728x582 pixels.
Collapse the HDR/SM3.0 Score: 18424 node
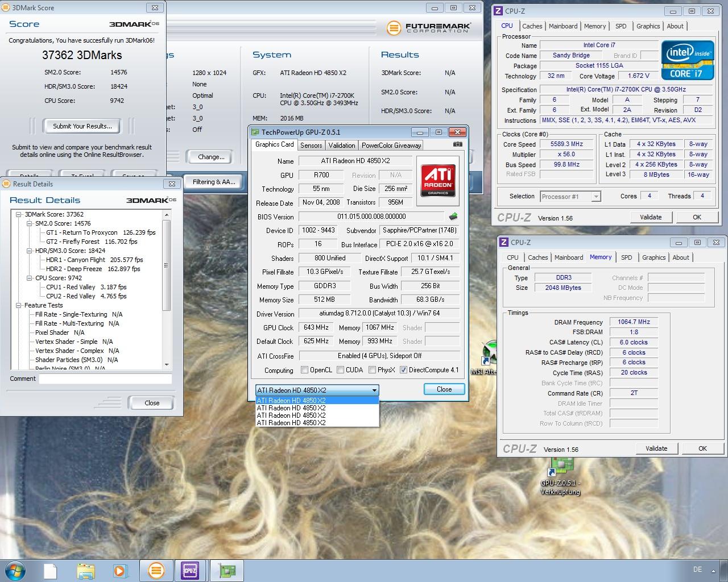pyautogui.click(x=30, y=251)
